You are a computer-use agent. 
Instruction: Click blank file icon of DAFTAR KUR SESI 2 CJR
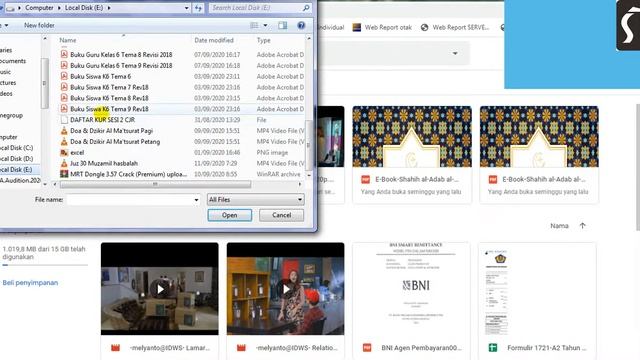(x=64, y=120)
